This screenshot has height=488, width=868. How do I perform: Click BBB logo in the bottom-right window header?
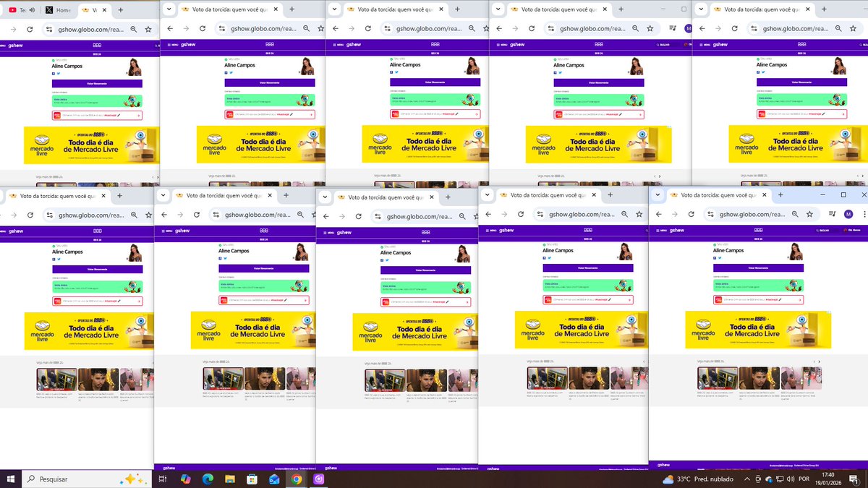coord(759,230)
